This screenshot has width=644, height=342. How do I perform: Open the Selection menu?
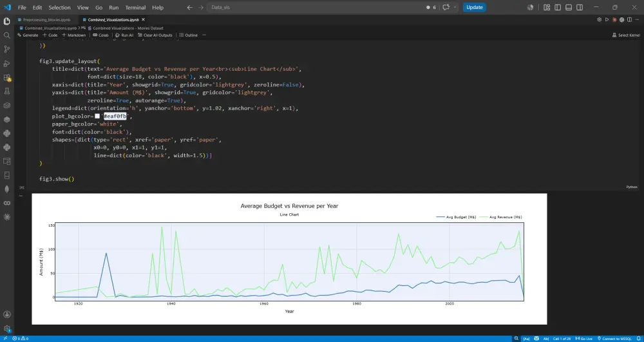pyautogui.click(x=59, y=7)
